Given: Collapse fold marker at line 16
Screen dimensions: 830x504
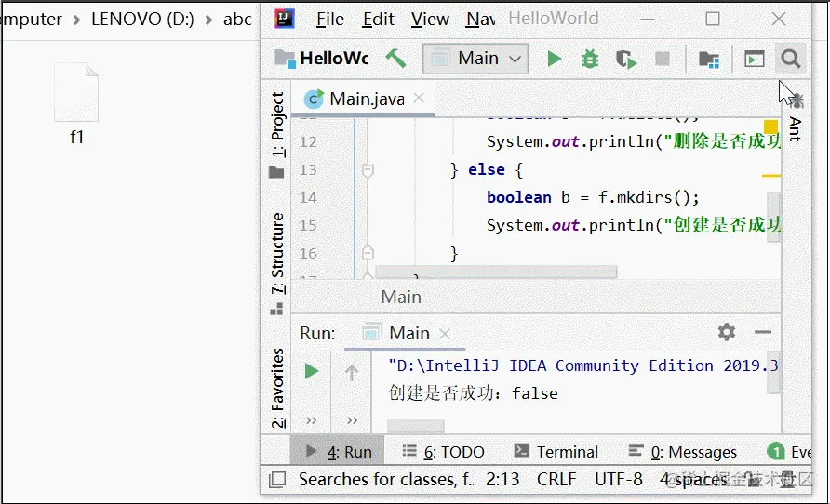Looking at the screenshot, I should tap(368, 253).
